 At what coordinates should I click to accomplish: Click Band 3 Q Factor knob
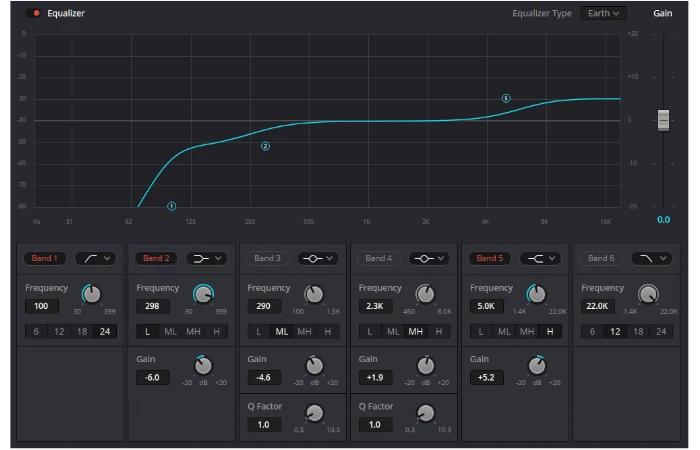(x=314, y=413)
